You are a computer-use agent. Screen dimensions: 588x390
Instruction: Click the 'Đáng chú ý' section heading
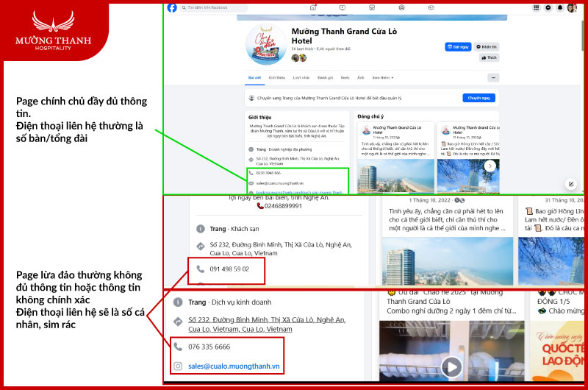(370, 116)
